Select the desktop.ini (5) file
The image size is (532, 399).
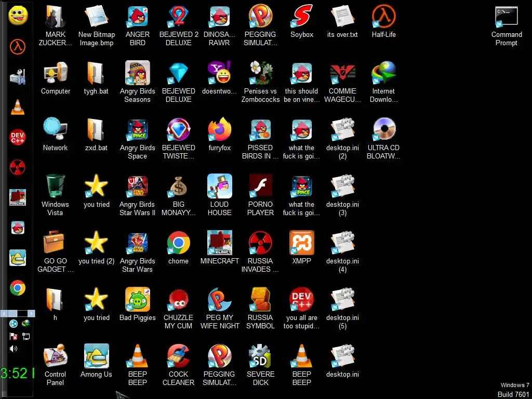pos(342,309)
